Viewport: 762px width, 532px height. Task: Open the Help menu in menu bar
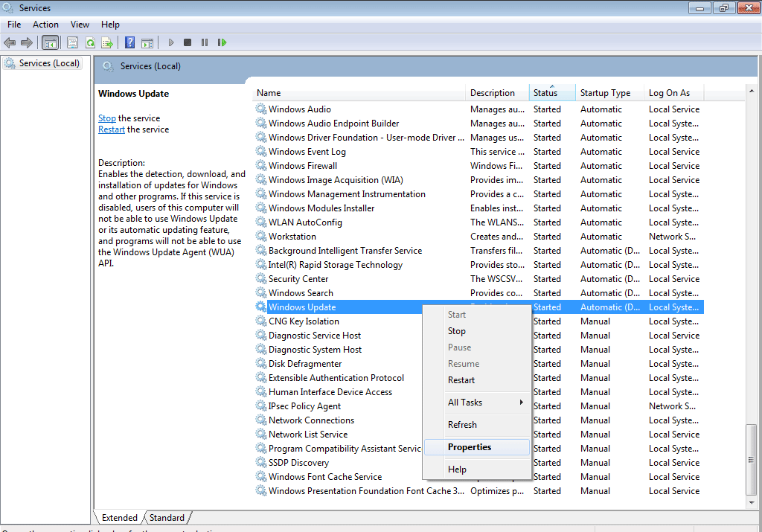pos(110,25)
